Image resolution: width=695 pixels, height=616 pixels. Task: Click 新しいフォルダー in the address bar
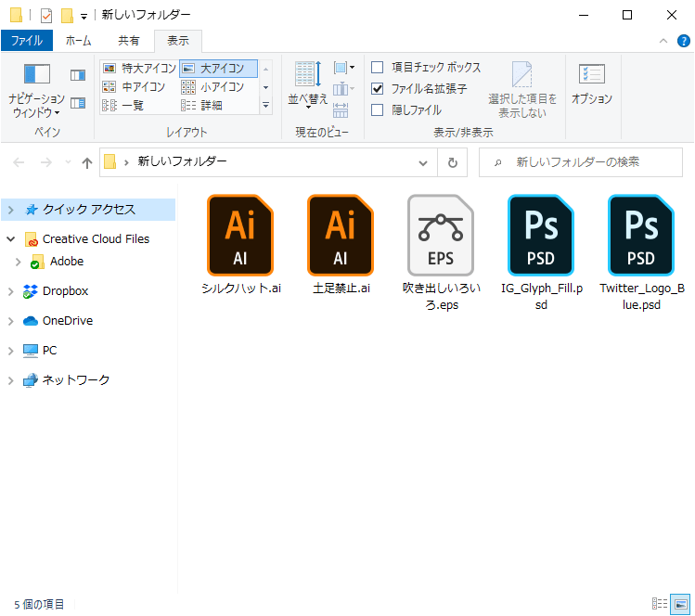pyautogui.click(x=182, y=161)
